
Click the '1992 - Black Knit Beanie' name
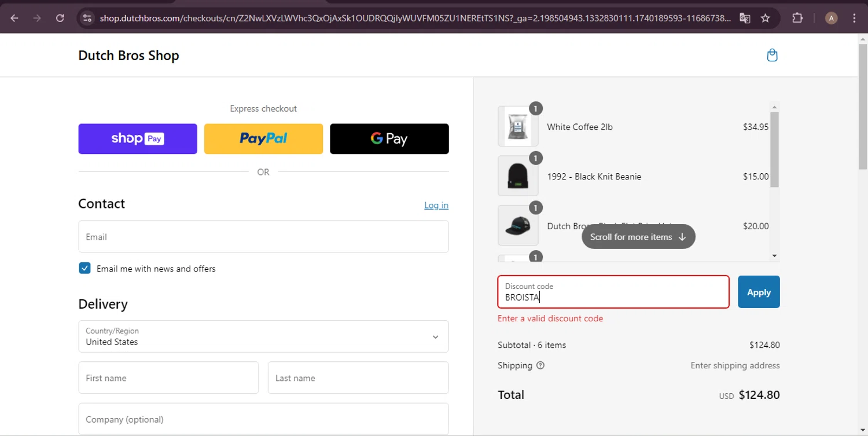[x=594, y=177]
